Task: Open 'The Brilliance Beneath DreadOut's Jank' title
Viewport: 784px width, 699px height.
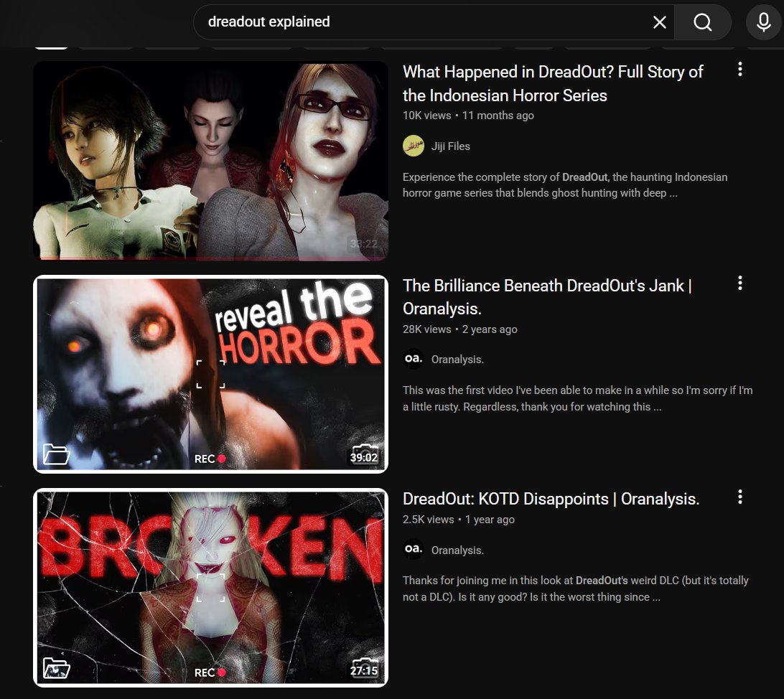Action: pyautogui.click(x=548, y=297)
